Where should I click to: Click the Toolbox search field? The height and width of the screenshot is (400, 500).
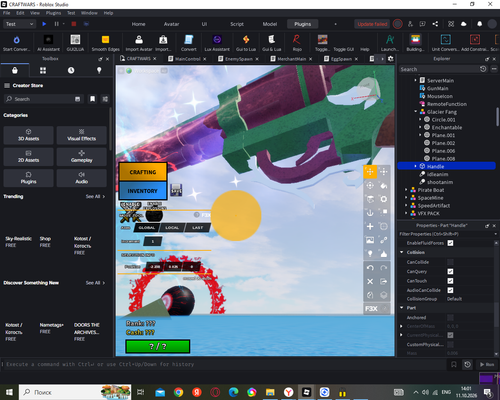point(43,99)
